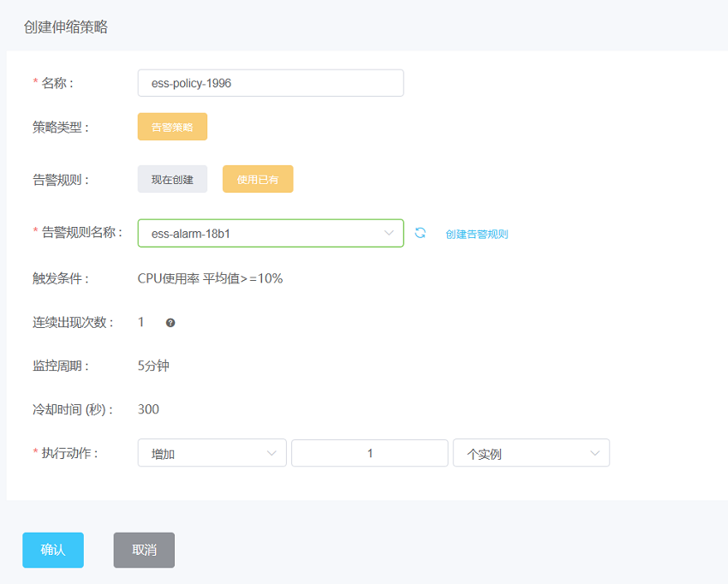
Task: Click the chevron arrow in the ess-alarm-18b1 box
Action: 389,233
